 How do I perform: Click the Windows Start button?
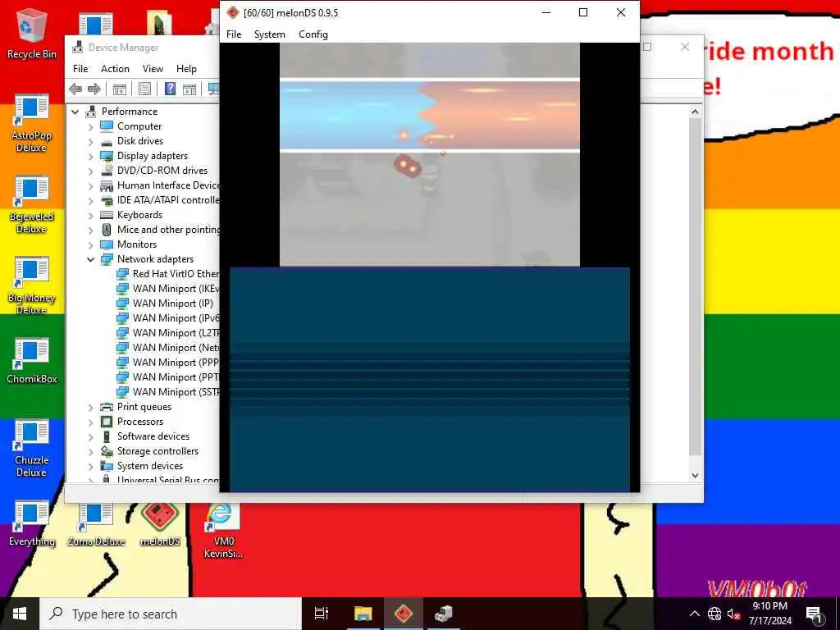20,614
